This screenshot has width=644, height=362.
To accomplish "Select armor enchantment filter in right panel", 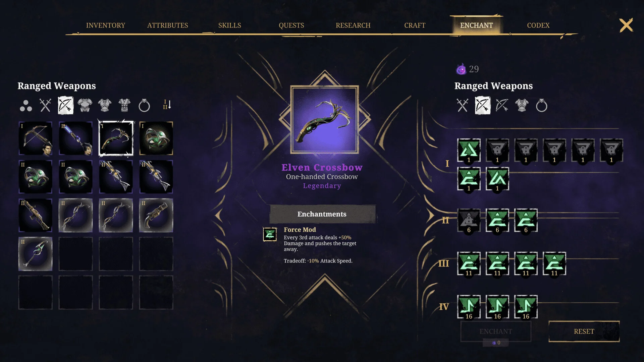I will point(522,106).
